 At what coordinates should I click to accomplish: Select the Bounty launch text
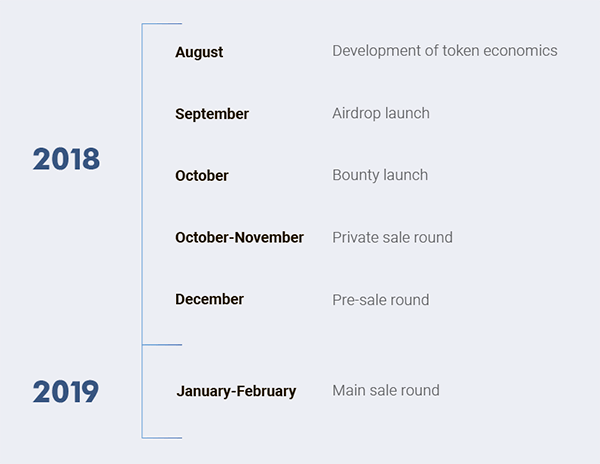pyautogui.click(x=380, y=175)
